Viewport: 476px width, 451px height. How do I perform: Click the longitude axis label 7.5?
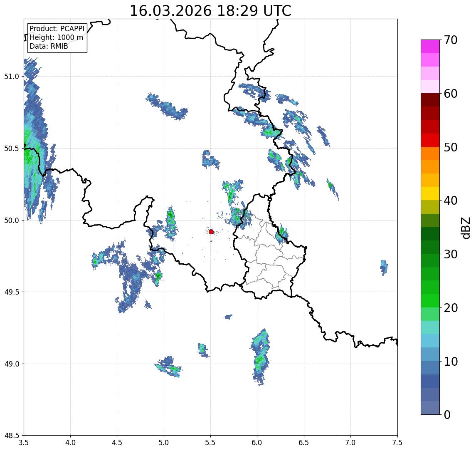[397, 443]
